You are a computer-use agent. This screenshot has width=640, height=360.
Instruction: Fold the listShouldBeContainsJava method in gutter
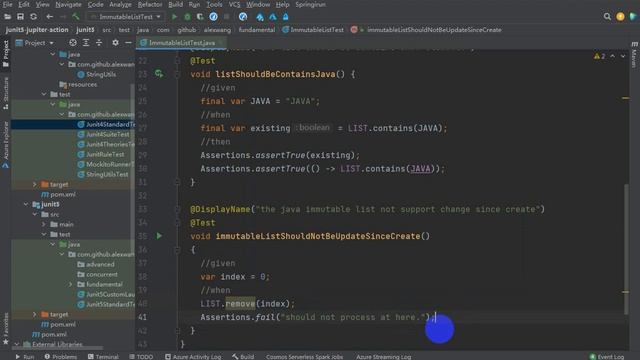pos(177,74)
